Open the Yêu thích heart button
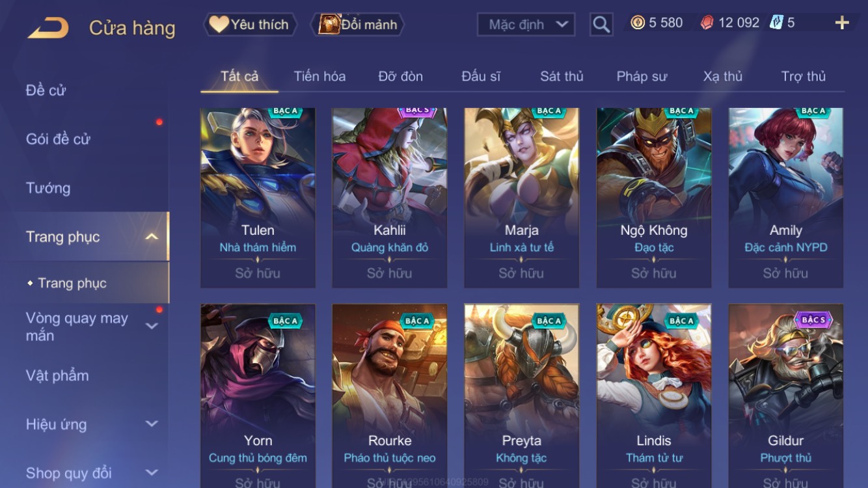Image resolution: width=868 pixels, height=488 pixels. (251, 25)
